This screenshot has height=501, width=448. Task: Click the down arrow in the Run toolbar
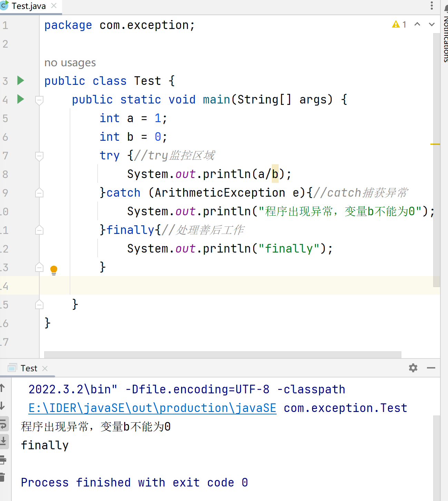[2, 406]
